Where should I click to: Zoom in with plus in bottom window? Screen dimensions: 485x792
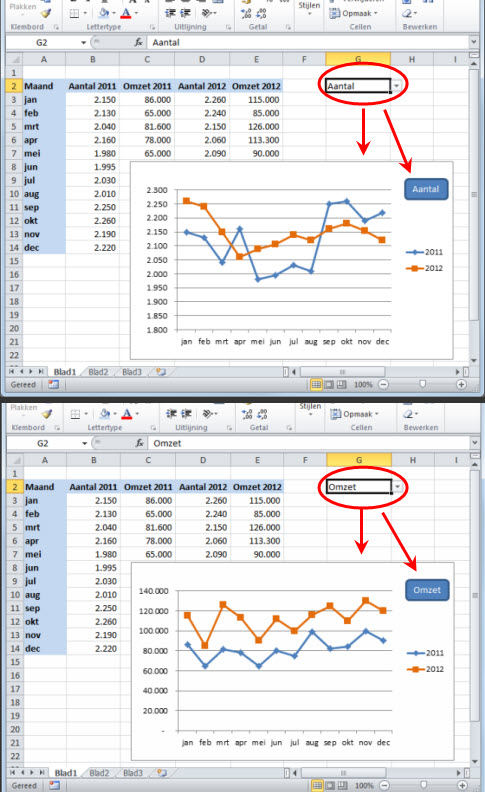point(462,785)
